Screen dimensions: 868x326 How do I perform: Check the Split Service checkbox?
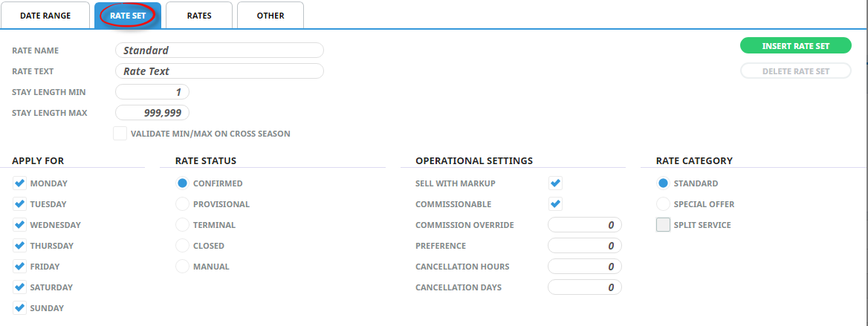(663, 225)
